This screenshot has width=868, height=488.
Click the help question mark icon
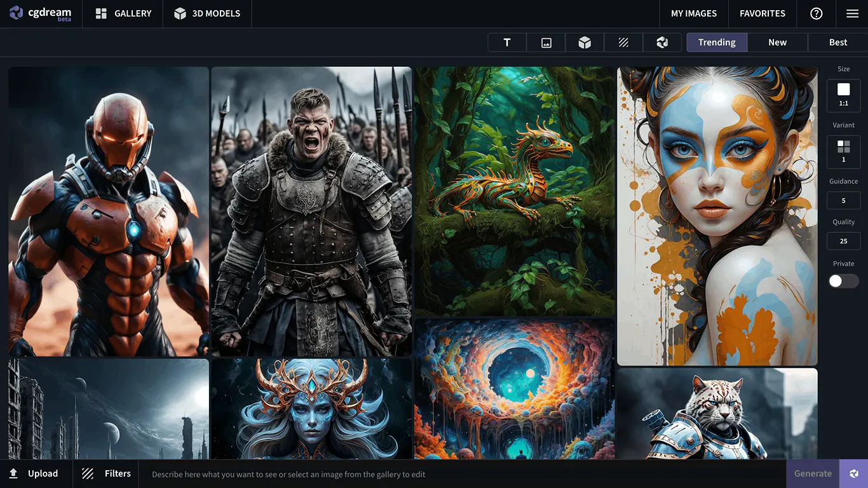click(x=816, y=13)
